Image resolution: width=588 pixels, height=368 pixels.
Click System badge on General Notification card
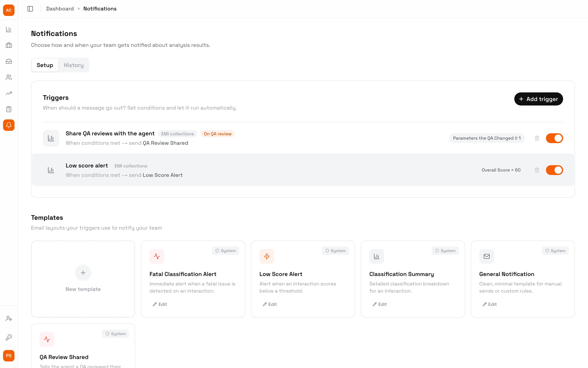tap(555, 251)
